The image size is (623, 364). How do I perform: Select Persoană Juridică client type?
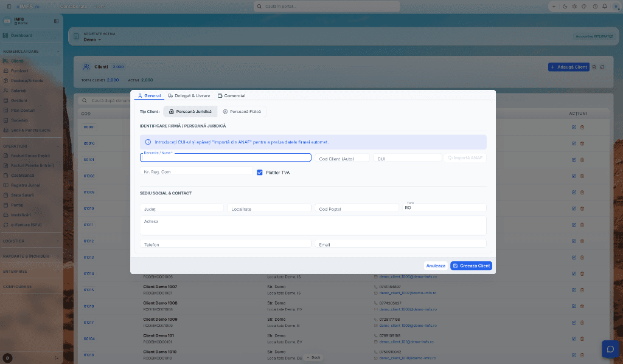coord(190,112)
